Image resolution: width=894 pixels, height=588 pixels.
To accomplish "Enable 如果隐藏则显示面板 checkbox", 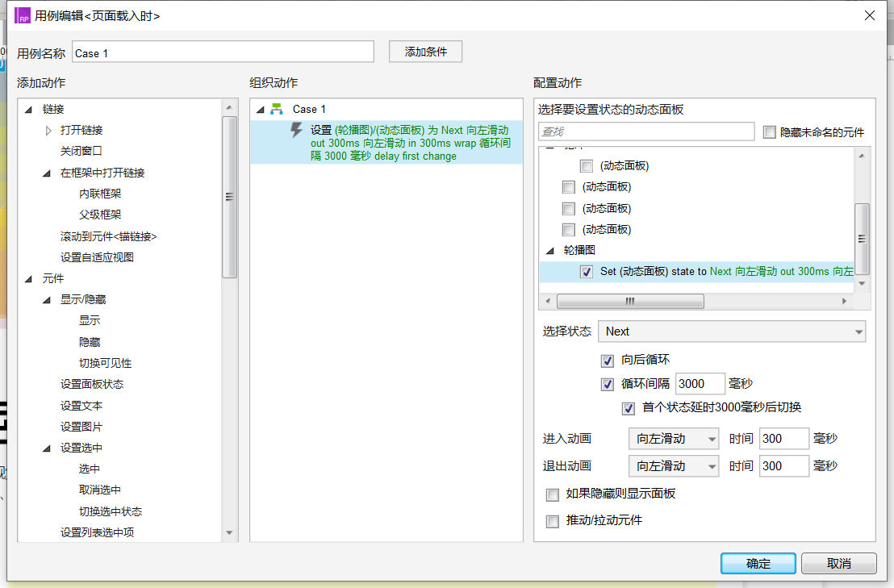I will (553, 494).
